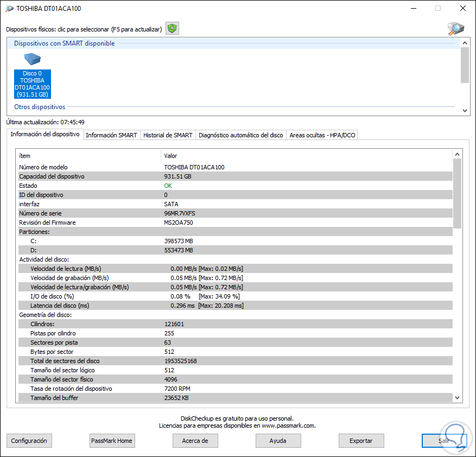Minimize the DiskCheckup window
This screenshot has height=457, width=476.
click(x=413, y=8)
